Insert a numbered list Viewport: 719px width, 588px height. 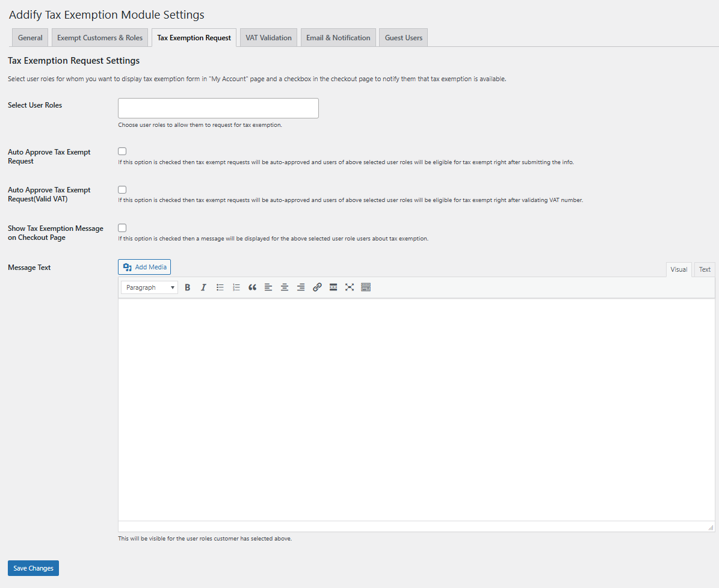[236, 287]
